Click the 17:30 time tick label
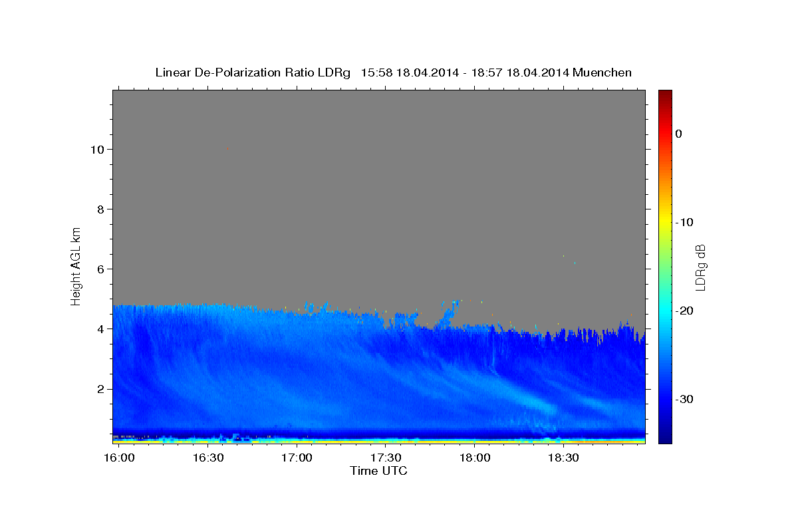The height and width of the screenshot is (532, 798). click(386, 458)
